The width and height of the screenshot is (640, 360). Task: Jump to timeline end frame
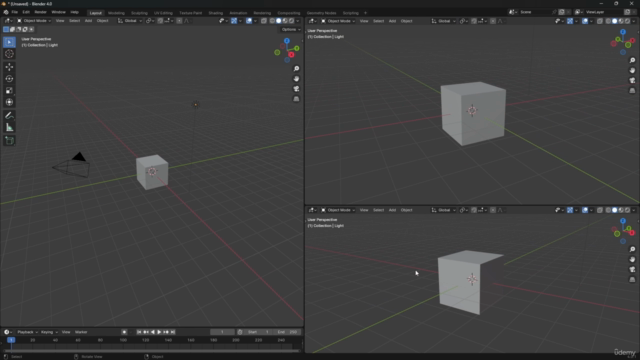pos(173,332)
